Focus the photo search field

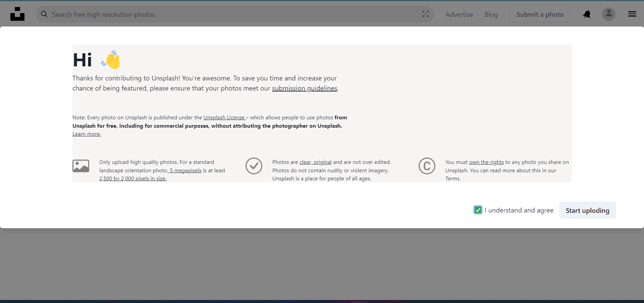pyautogui.click(x=235, y=14)
